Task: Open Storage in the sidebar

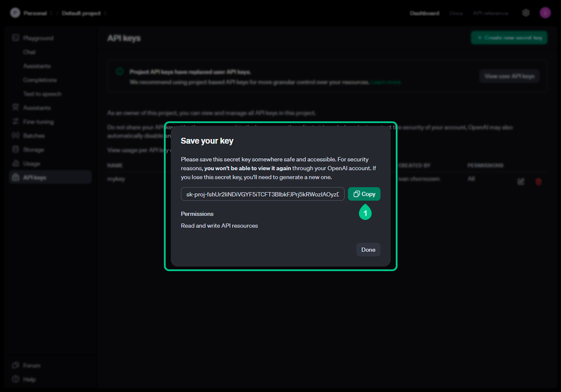Action: [x=33, y=150]
